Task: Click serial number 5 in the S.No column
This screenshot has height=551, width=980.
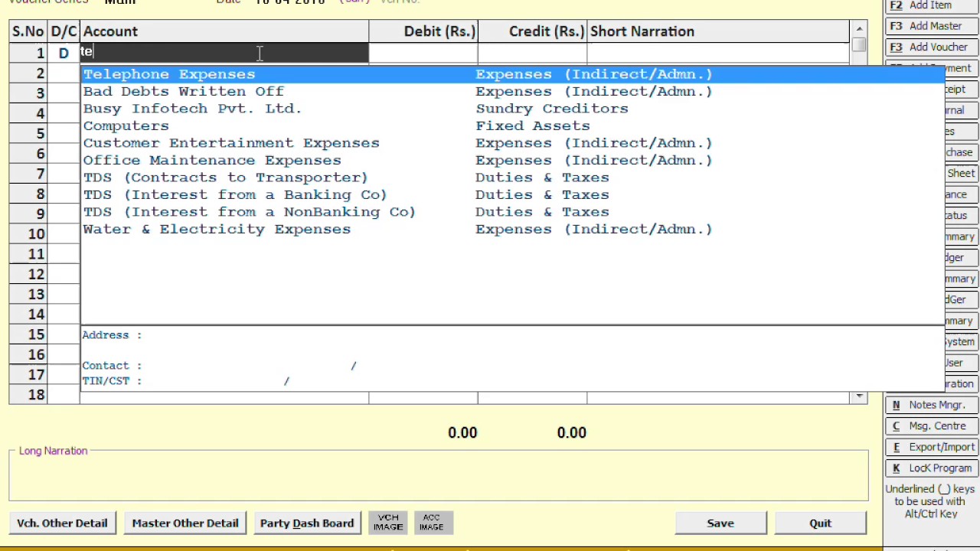Action: pyautogui.click(x=28, y=134)
